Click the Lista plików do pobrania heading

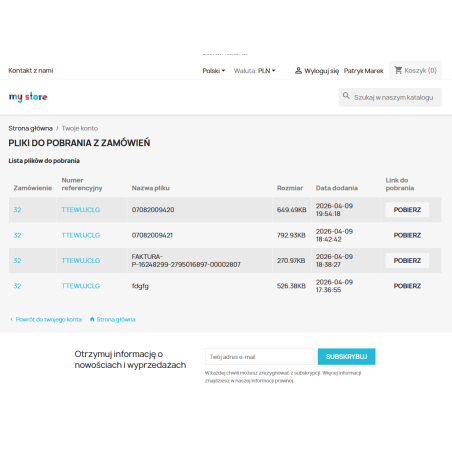tap(44, 161)
